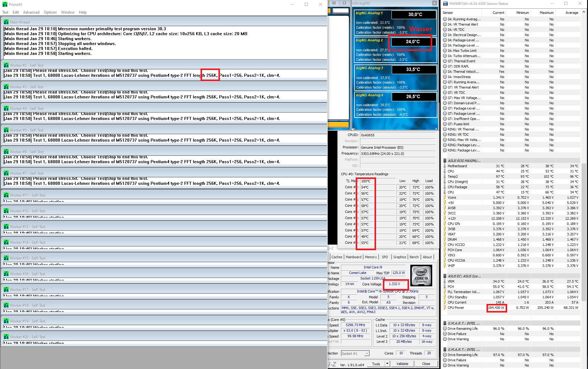Click the Worker #5 Self-Test window icon
The width and height of the screenshot is (588, 369).
point(6,130)
